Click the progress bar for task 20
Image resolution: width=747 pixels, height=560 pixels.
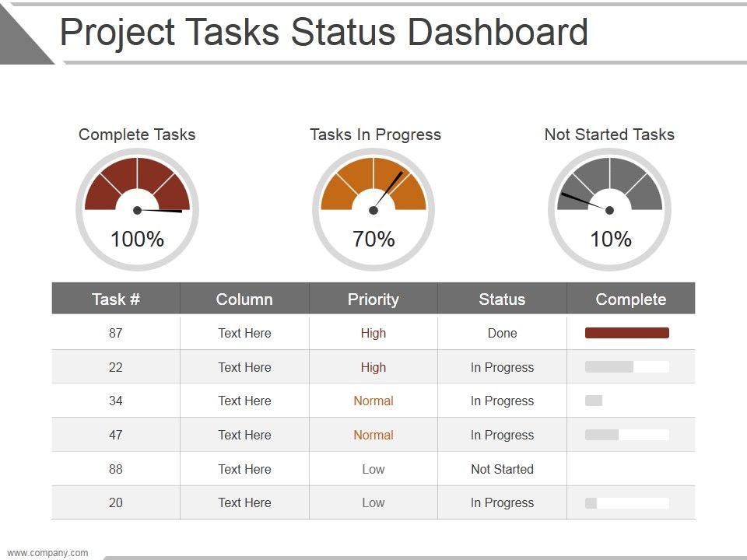point(627,503)
